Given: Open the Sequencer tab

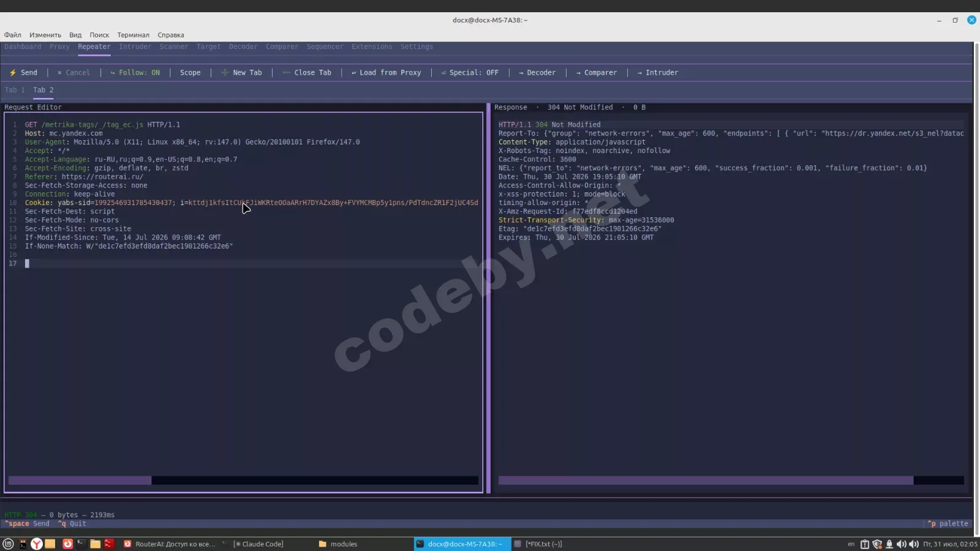Looking at the screenshot, I should (325, 47).
